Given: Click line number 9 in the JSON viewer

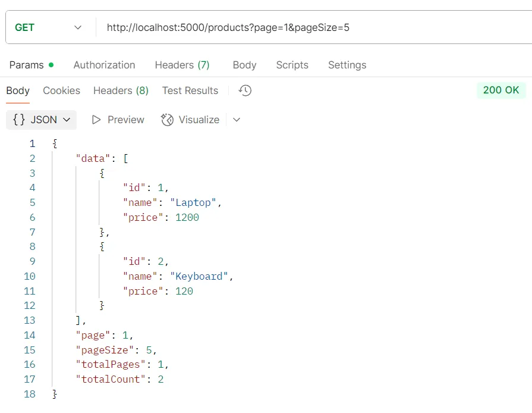Looking at the screenshot, I should pos(32,261).
